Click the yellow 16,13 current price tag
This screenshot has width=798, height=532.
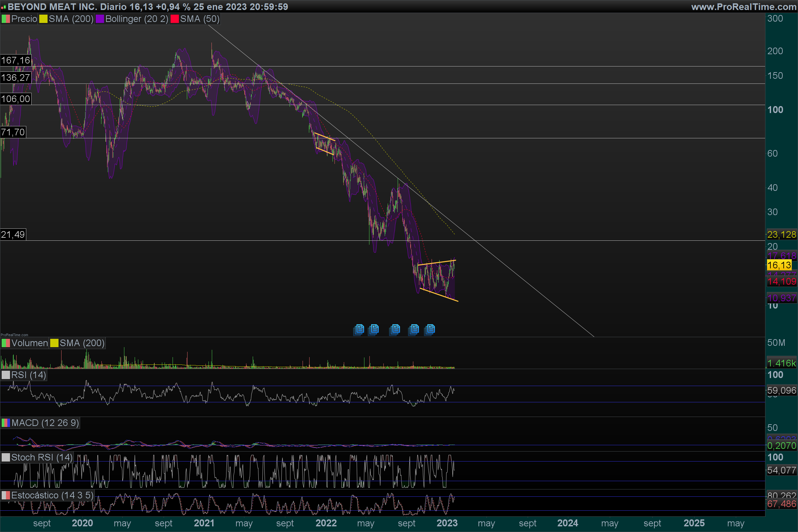point(779,265)
